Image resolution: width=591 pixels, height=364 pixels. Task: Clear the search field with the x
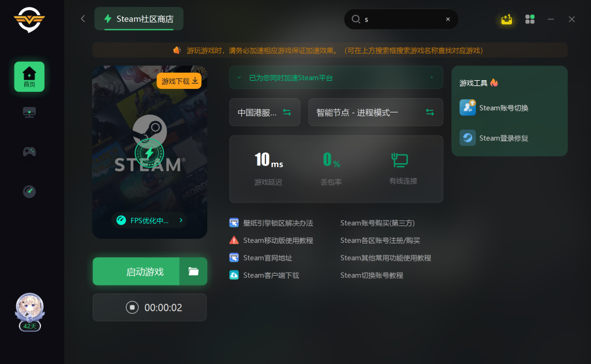448,19
